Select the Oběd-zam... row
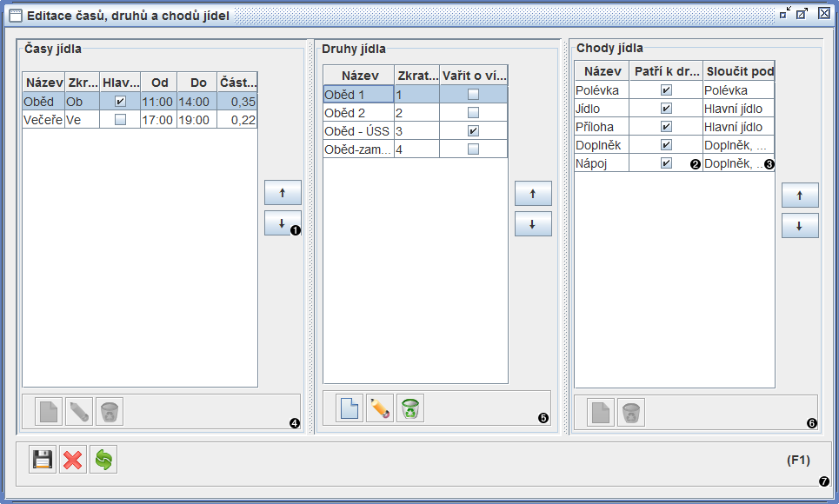This screenshot has height=504, width=839. [x=357, y=149]
